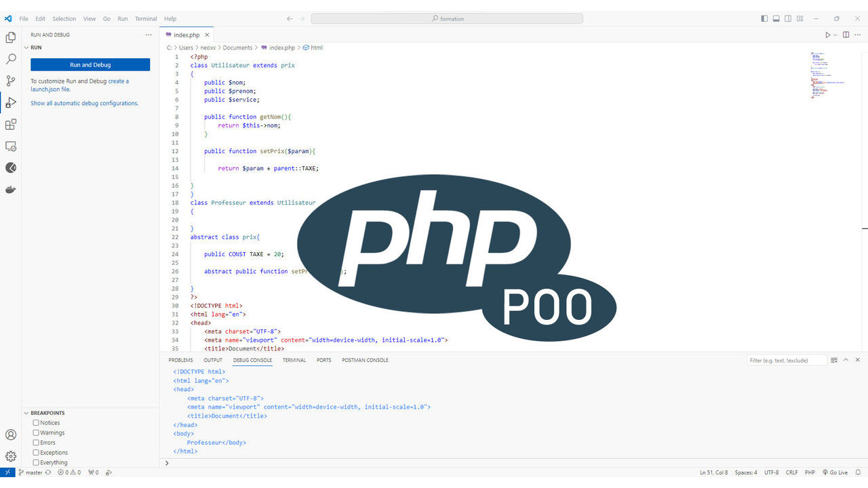This screenshot has width=868, height=488.
Task: Switch to the TERMINAL panel tab
Action: pyautogui.click(x=294, y=360)
